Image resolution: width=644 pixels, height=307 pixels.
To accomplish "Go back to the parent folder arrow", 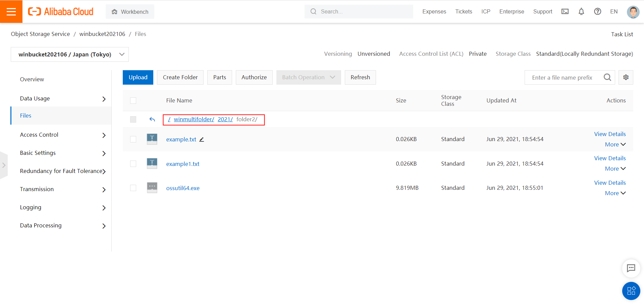I will (152, 119).
